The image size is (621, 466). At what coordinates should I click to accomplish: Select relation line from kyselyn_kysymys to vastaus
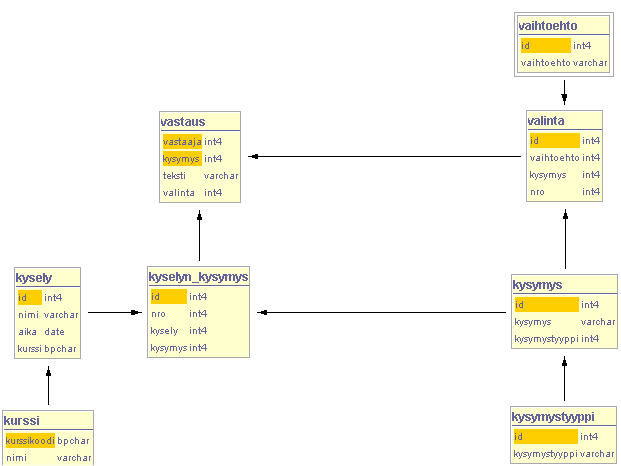pos(200,235)
